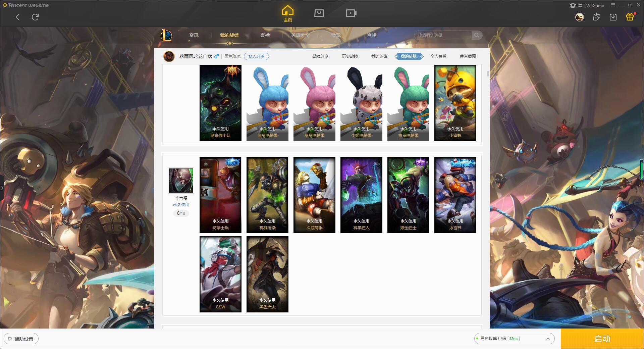Switch to 历史战绩 sub-tab
644x349 pixels.
tap(350, 56)
